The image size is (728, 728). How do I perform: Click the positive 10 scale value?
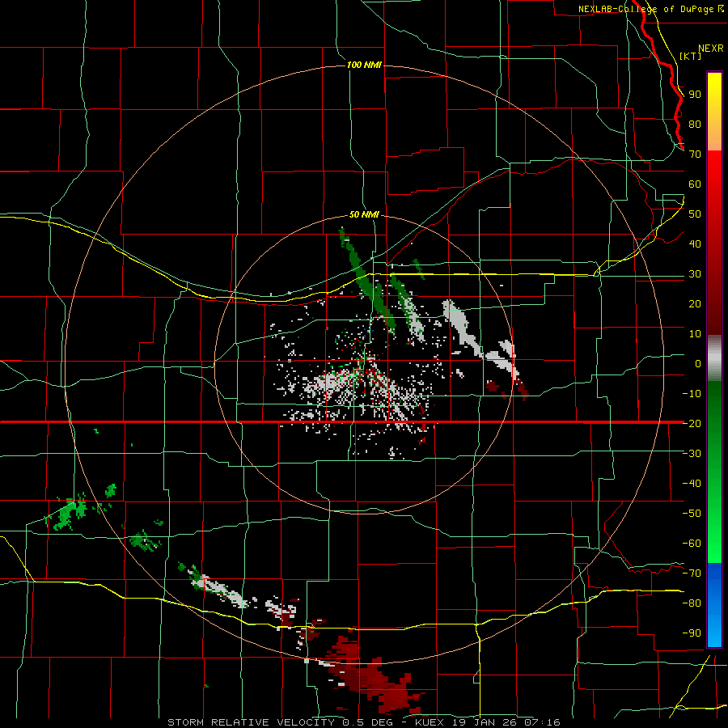[x=695, y=334]
